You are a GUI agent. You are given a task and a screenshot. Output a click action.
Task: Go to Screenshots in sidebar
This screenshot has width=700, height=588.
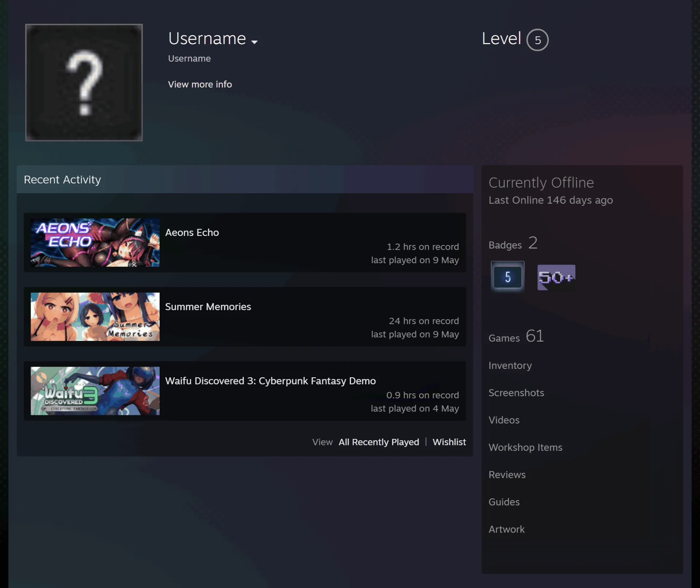click(x=516, y=393)
